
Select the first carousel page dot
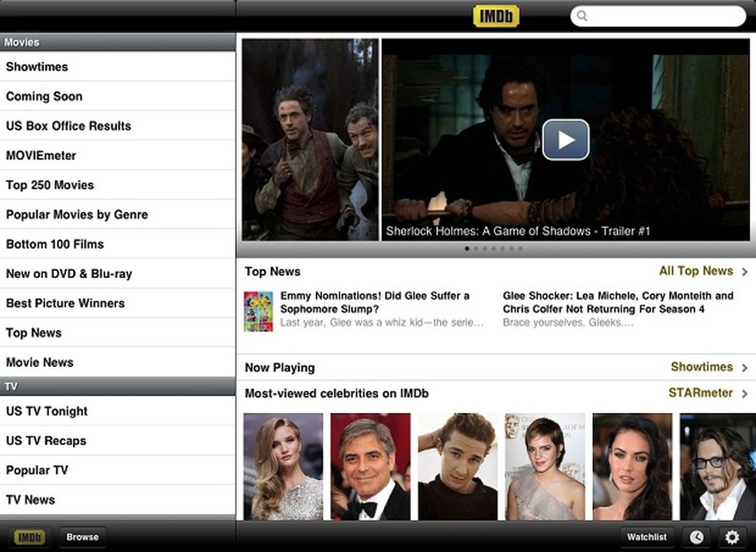click(466, 249)
